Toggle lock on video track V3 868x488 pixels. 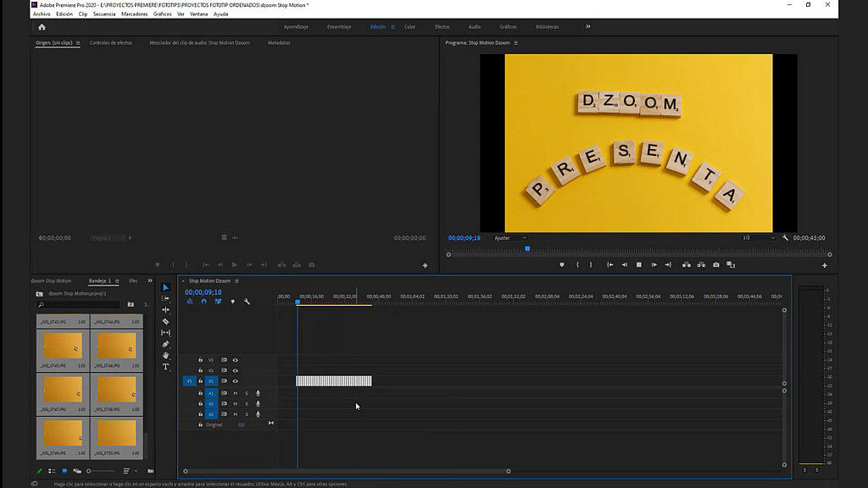201,360
